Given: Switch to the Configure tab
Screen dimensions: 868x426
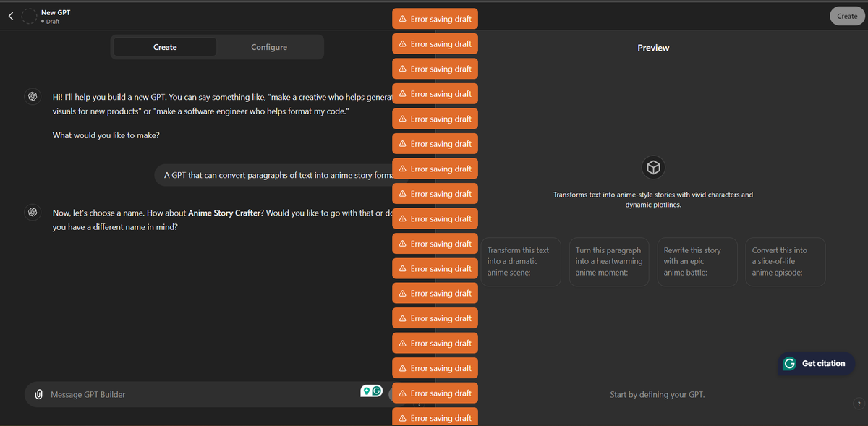Looking at the screenshot, I should [x=269, y=47].
